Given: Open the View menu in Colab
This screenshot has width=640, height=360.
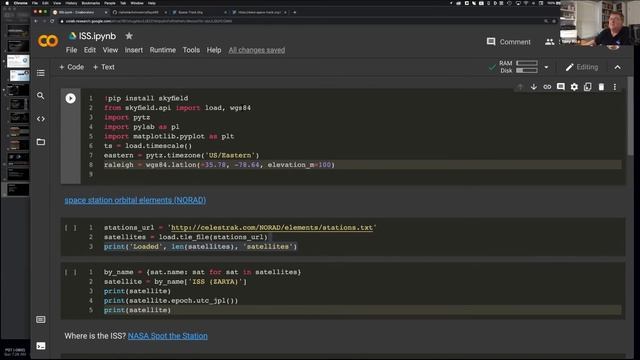Looking at the screenshot, I should 110,50.
